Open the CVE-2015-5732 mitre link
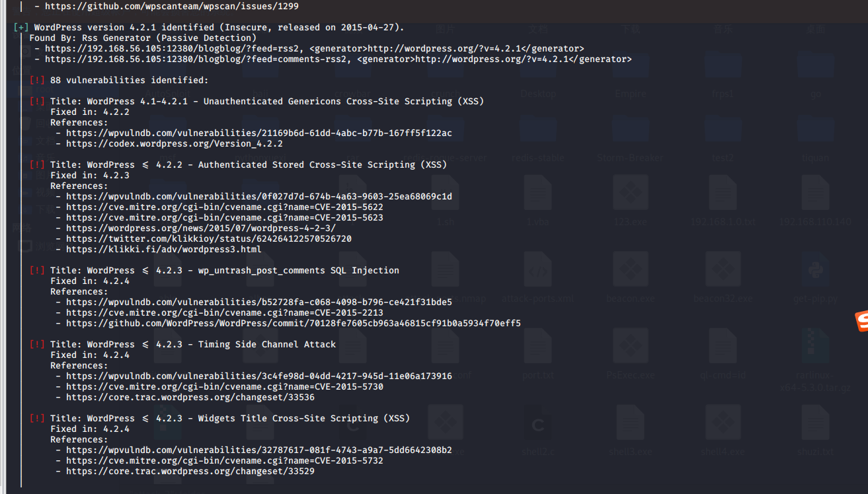The image size is (868, 494). 224,460
